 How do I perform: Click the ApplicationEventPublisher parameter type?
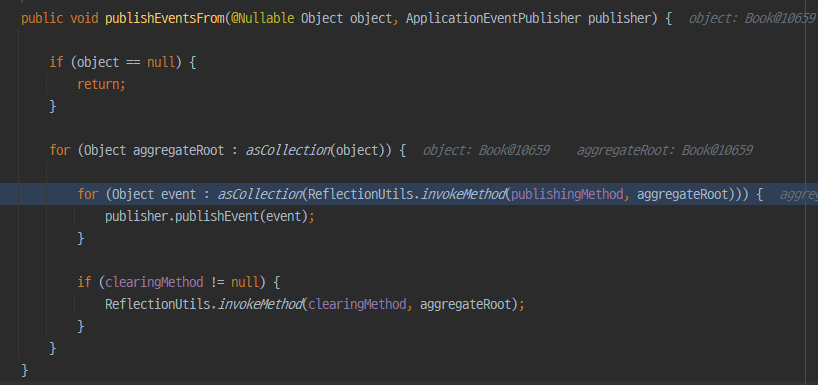point(493,19)
